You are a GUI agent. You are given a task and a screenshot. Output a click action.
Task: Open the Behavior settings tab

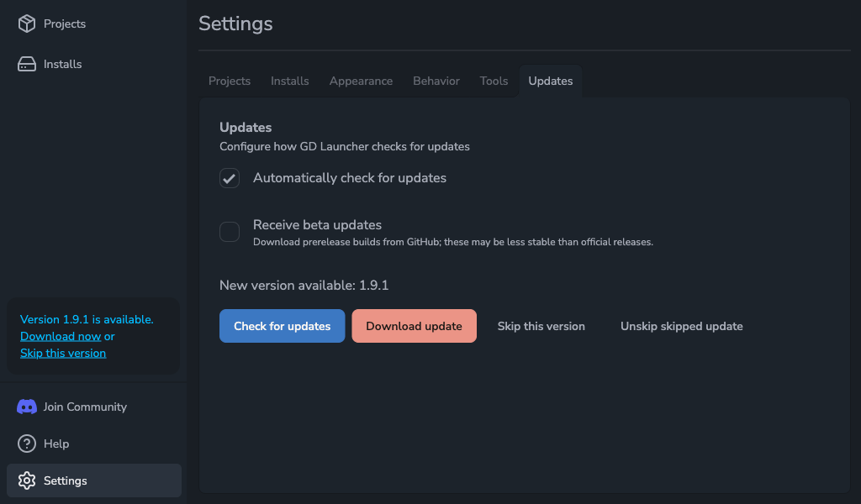[436, 81]
